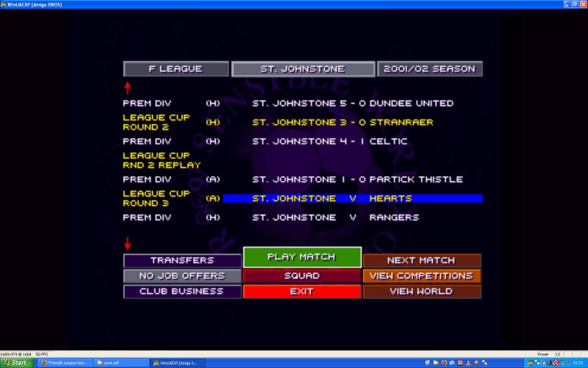The height and width of the screenshot is (368, 588).
Task: Click the St. Johnstone team header
Action: pos(302,69)
